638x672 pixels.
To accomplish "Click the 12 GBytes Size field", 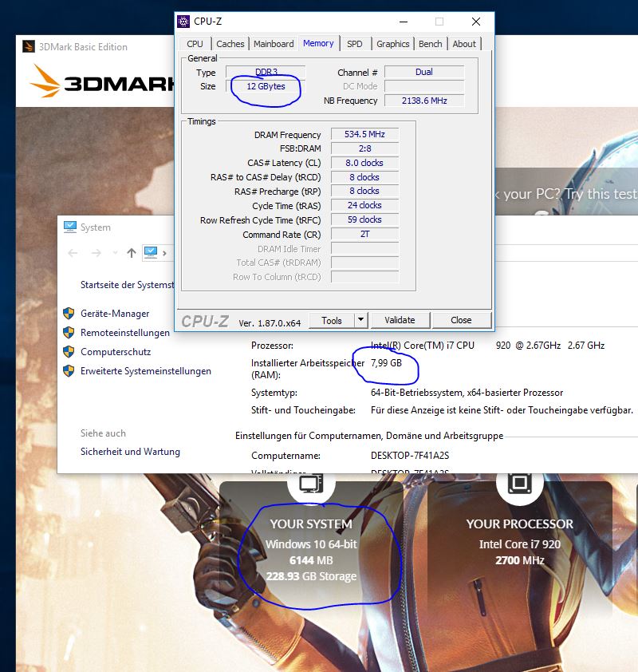I will (266, 86).
